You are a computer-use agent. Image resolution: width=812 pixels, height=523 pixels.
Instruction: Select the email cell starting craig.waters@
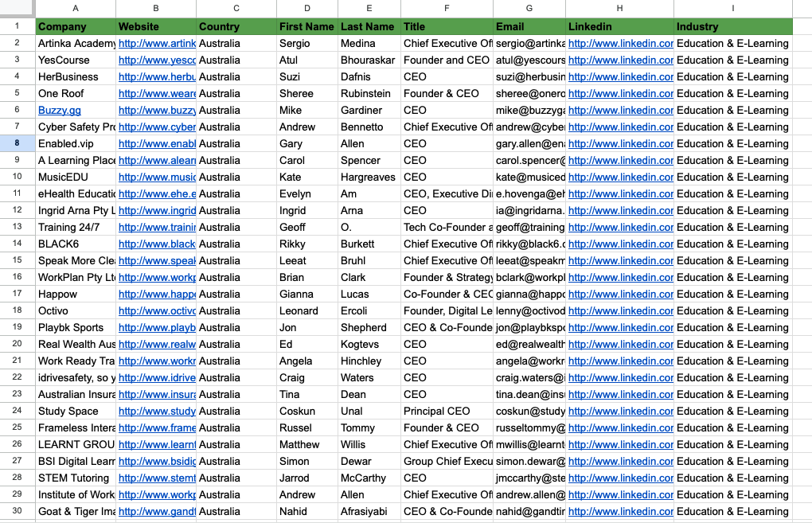click(x=529, y=377)
